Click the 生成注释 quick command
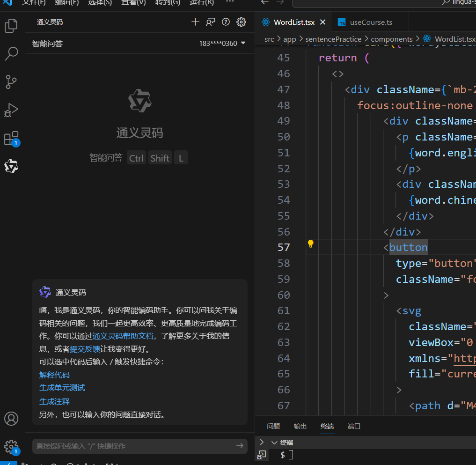Viewport: 476px width, 465px height. pyautogui.click(x=54, y=401)
